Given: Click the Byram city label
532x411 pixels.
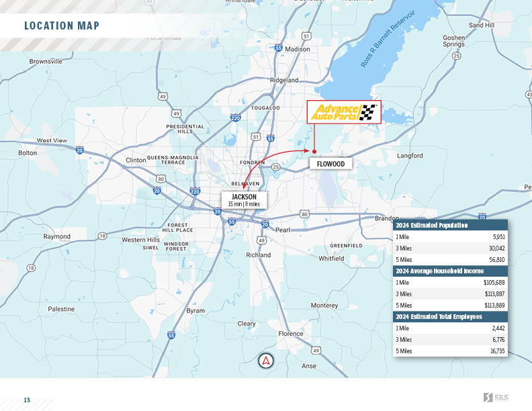Looking at the screenshot, I should [195, 311].
